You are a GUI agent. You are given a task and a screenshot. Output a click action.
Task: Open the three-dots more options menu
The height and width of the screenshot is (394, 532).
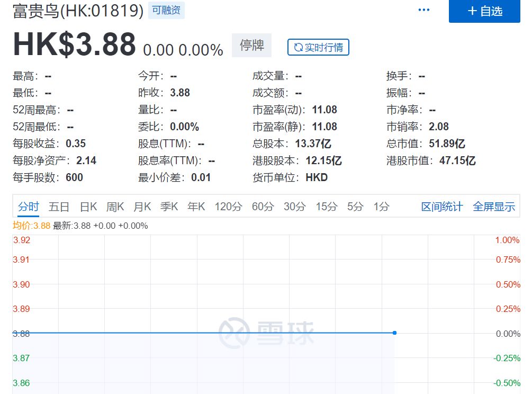(424, 10)
